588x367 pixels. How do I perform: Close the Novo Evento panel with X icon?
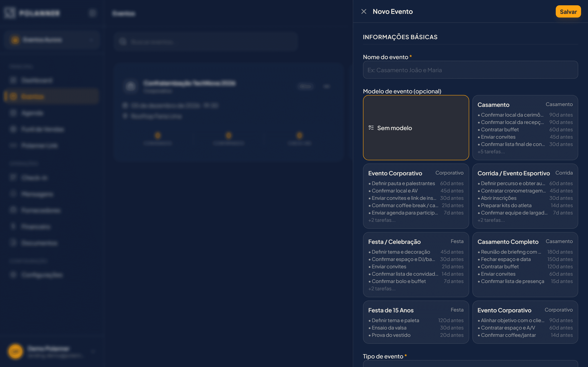click(x=364, y=11)
